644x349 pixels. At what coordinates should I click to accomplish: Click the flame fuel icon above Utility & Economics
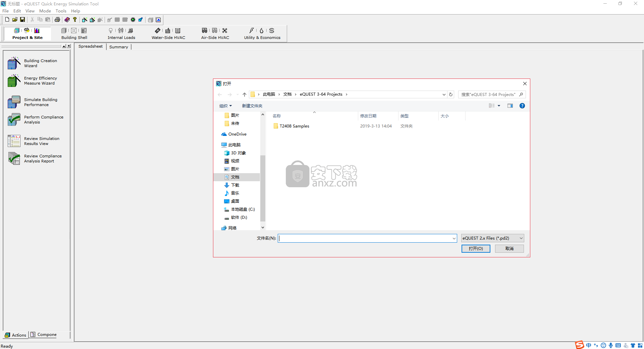tap(262, 31)
